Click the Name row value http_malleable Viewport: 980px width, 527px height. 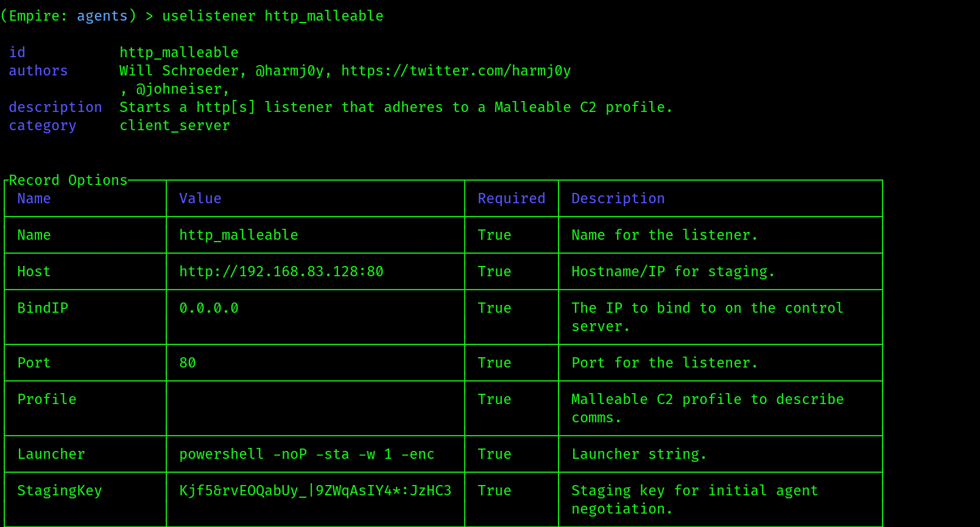pyautogui.click(x=238, y=235)
